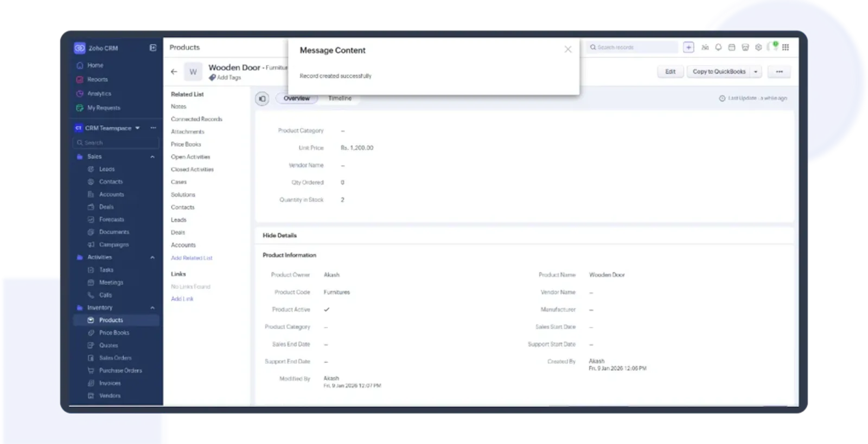Click the Zia assistant icon beside the bell
868x444 pixels.
[705, 47]
